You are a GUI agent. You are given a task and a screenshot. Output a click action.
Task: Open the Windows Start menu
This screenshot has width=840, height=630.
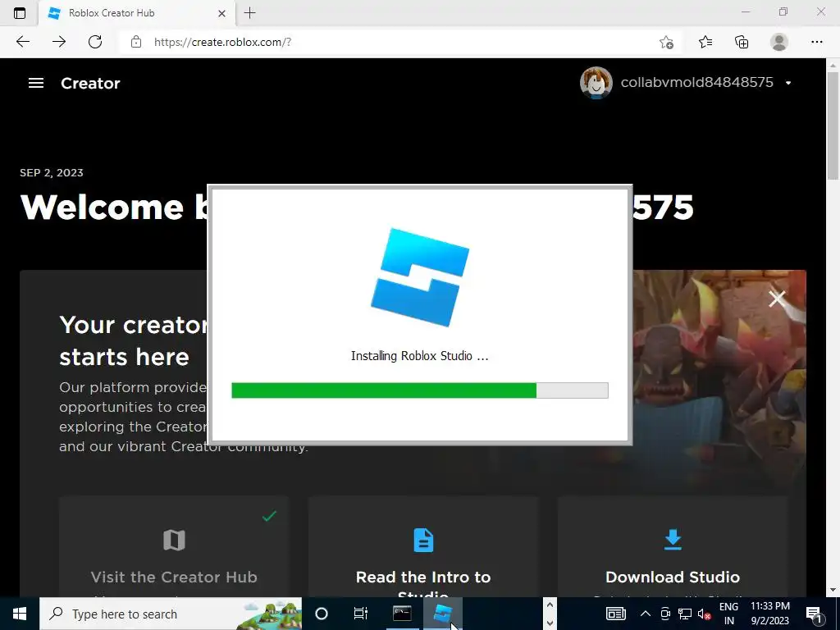(20, 614)
